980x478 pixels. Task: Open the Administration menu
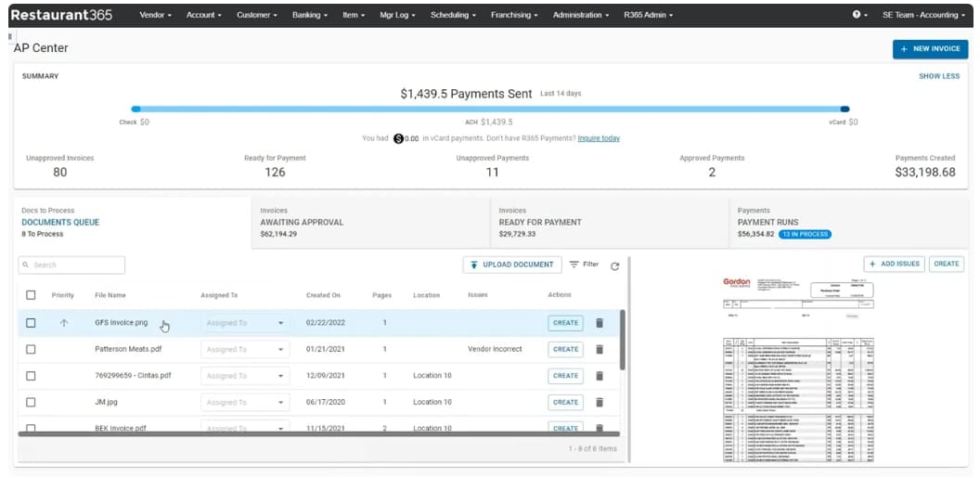point(581,15)
